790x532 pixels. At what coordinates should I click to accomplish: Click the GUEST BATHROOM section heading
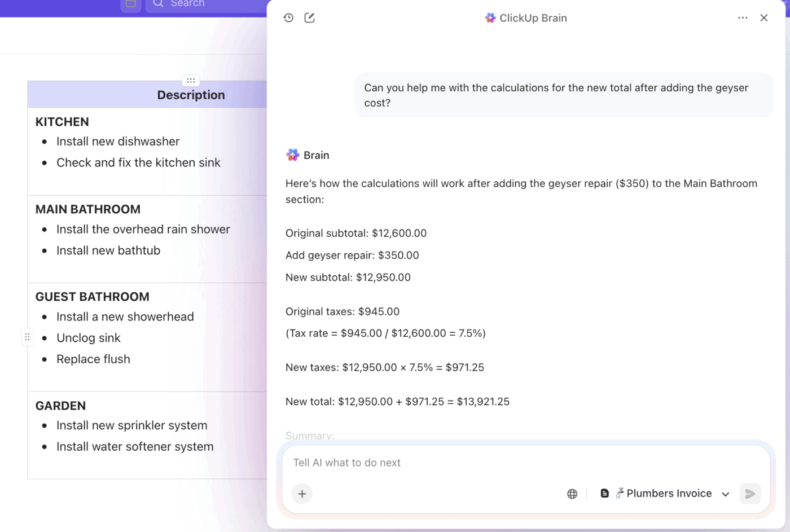click(93, 297)
